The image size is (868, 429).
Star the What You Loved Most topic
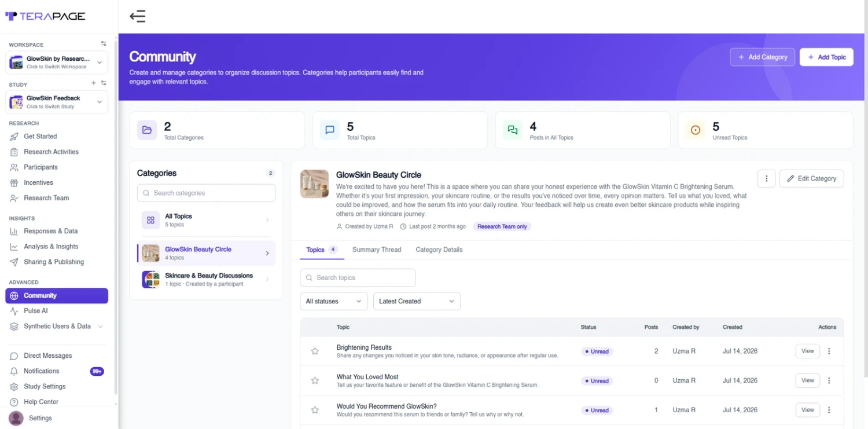315,380
